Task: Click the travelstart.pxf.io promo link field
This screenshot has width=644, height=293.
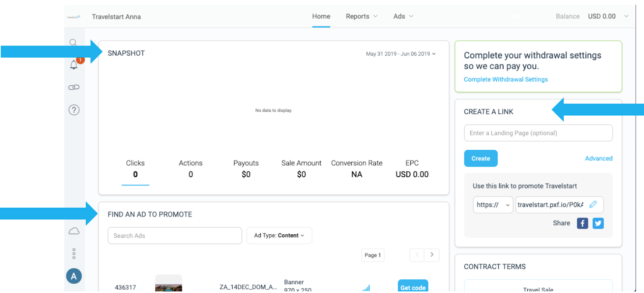Action: pos(559,205)
